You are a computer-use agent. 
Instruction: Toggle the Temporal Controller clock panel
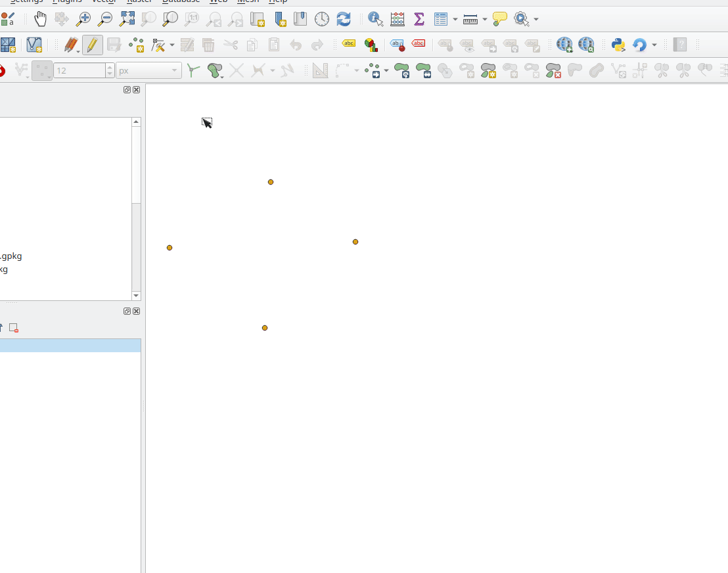[322, 19]
